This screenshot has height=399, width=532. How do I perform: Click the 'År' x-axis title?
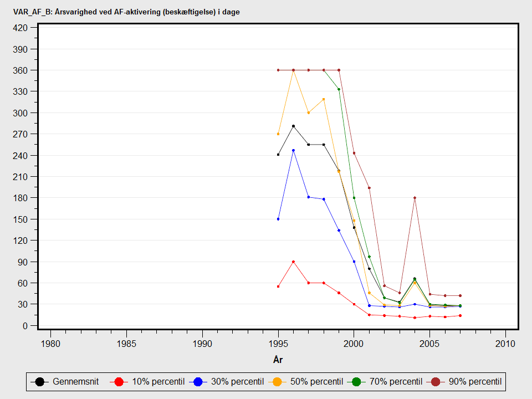point(278,360)
